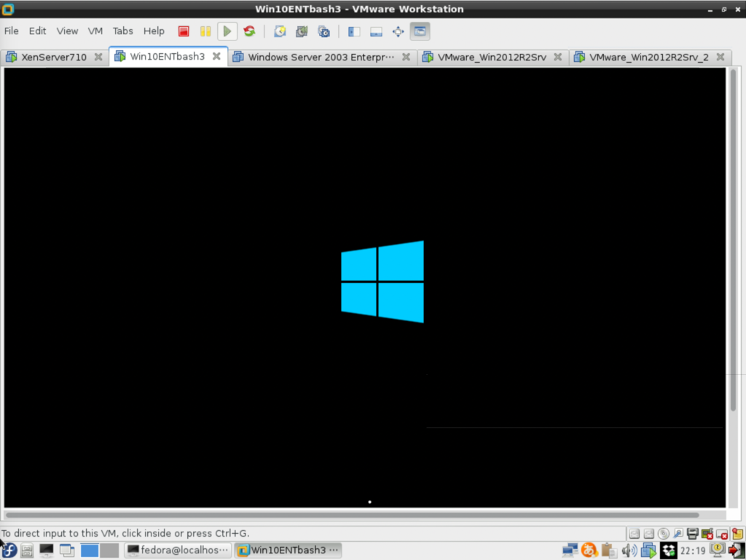746x560 pixels.
Task: Open the Edit menu
Action: [37, 31]
